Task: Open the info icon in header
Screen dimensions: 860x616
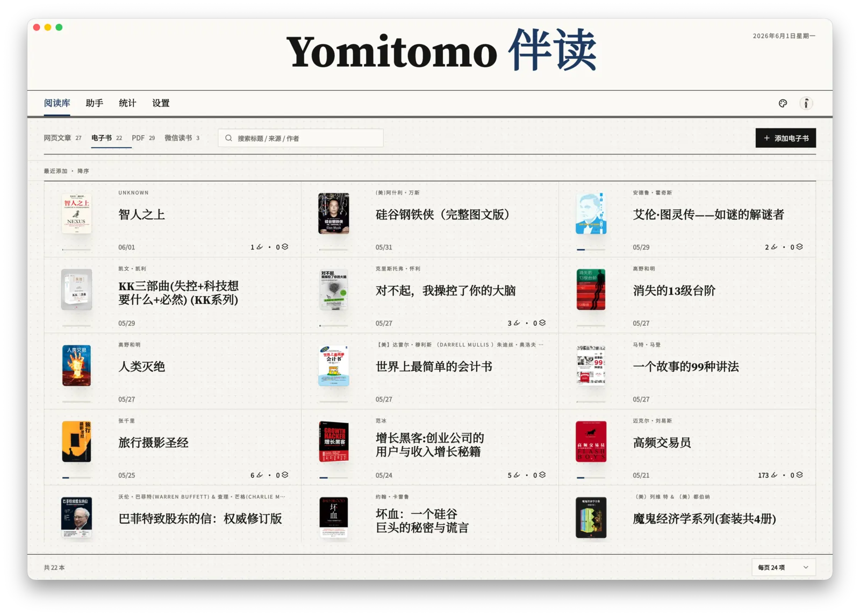Action: 806,103
